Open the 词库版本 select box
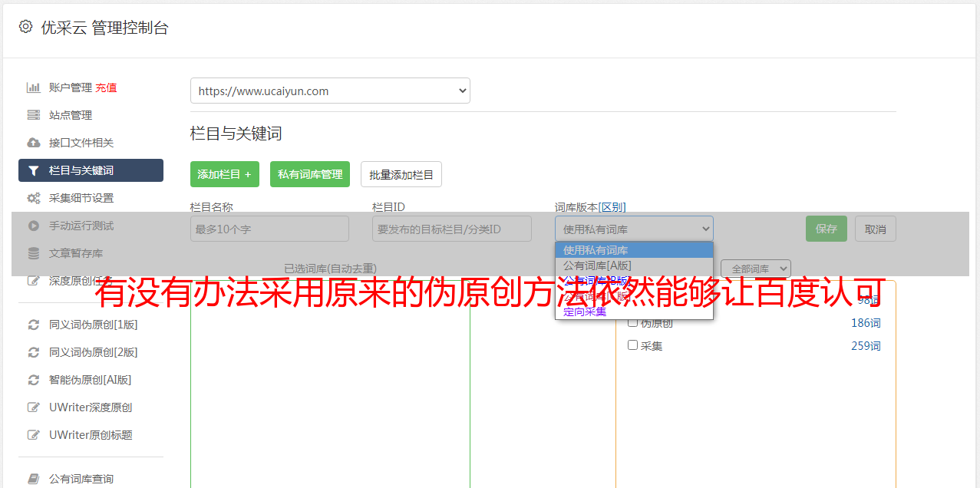 click(x=634, y=229)
